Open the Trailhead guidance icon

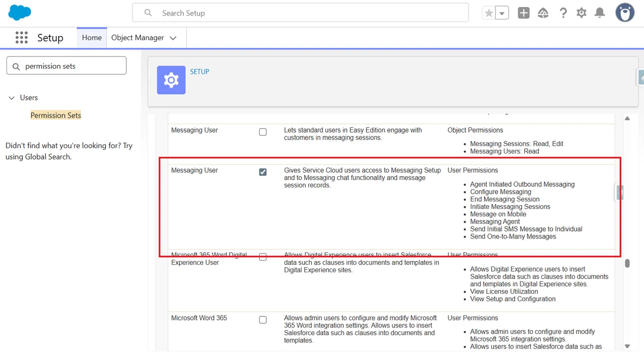click(x=543, y=13)
